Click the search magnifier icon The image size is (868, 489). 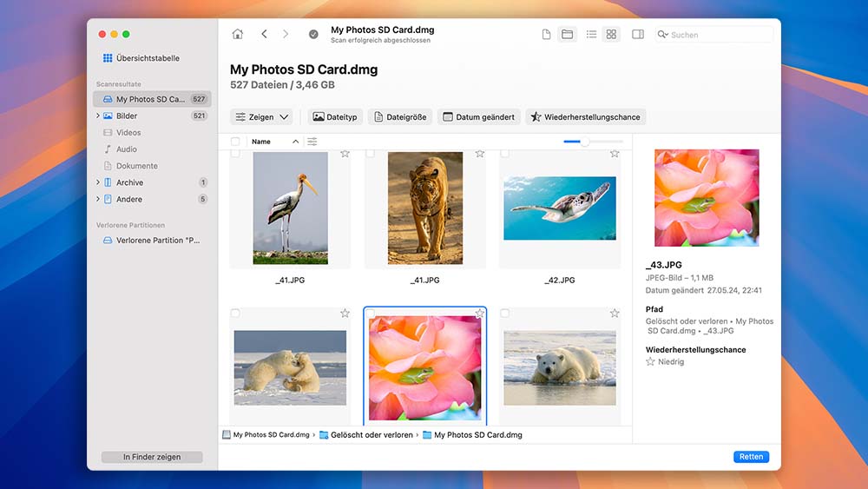coord(662,35)
